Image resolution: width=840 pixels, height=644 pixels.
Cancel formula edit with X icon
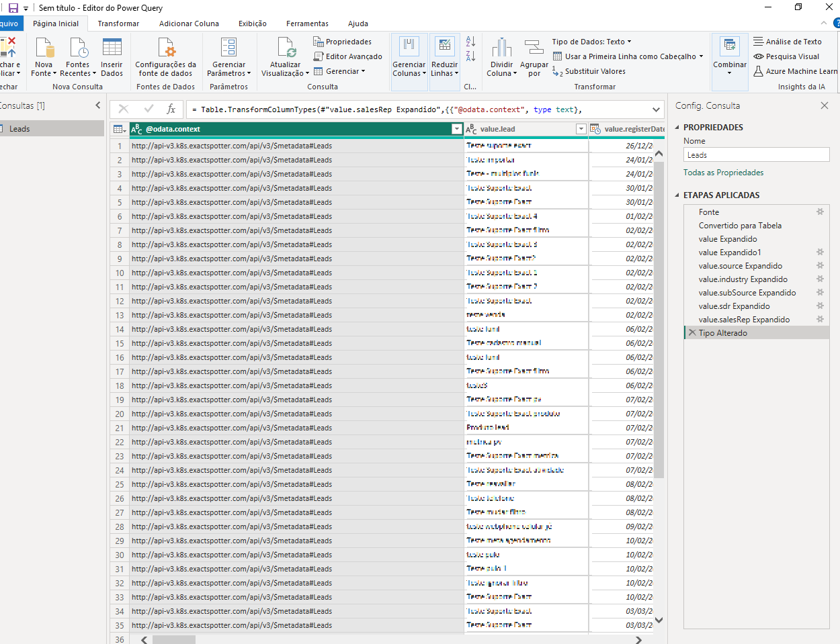(124, 109)
